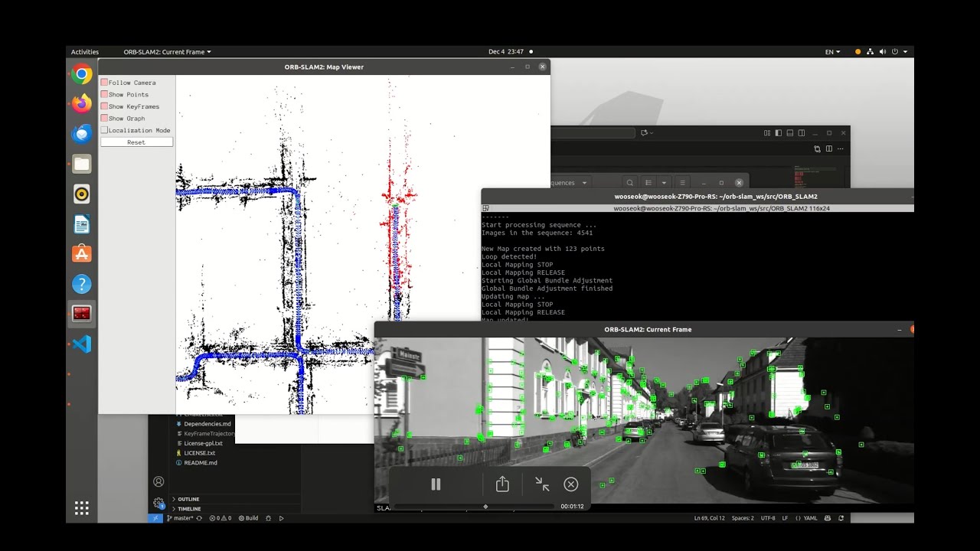
Task: Expand the TIMELINE section
Action: point(189,508)
